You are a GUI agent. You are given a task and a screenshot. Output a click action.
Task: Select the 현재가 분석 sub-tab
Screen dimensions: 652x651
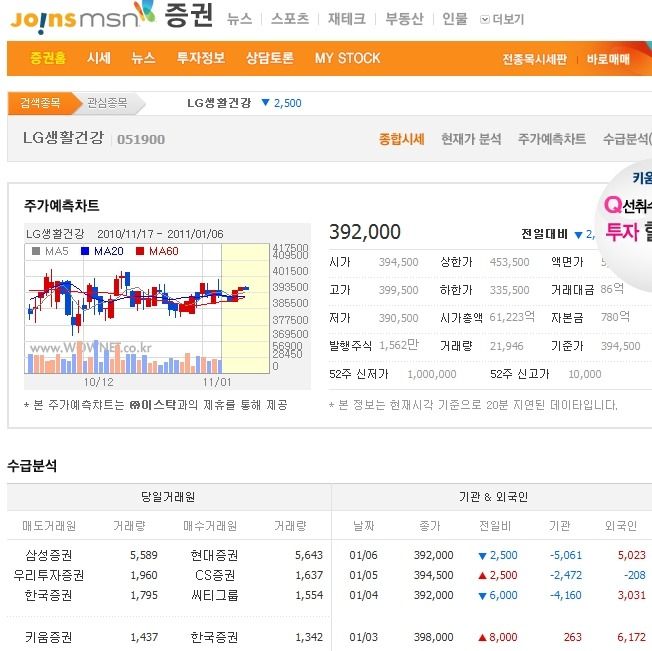(471, 139)
